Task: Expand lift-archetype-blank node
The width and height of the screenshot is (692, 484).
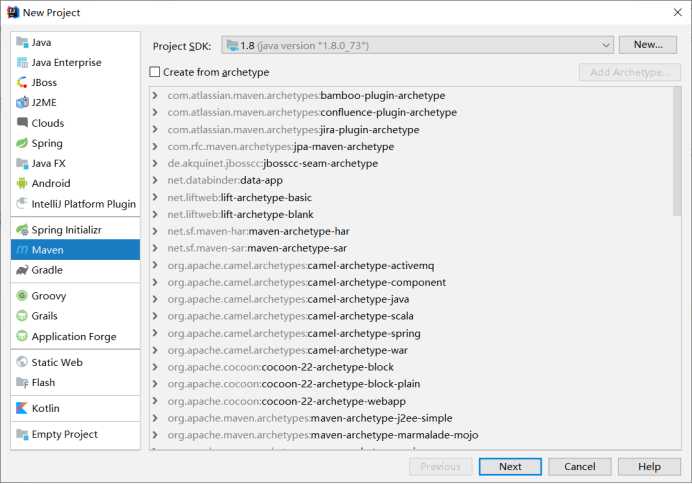Action: click(155, 214)
